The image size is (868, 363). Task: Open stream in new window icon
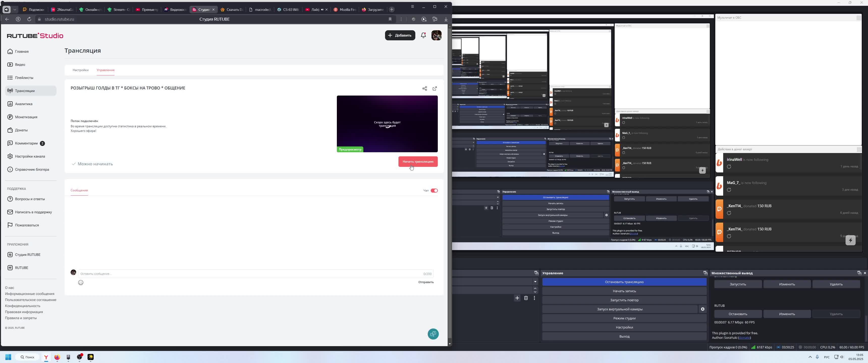click(435, 88)
